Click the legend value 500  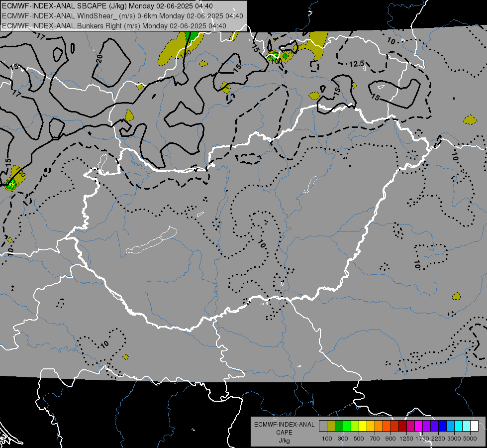click(x=359, y=439)
